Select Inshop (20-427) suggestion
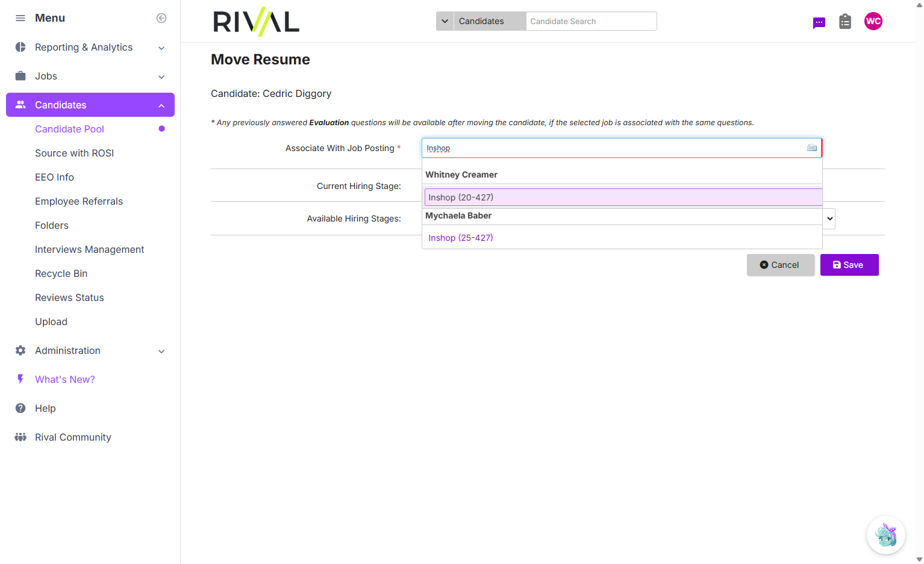The height and width of the screenshot is (564, 924). (x=623, y=197)
